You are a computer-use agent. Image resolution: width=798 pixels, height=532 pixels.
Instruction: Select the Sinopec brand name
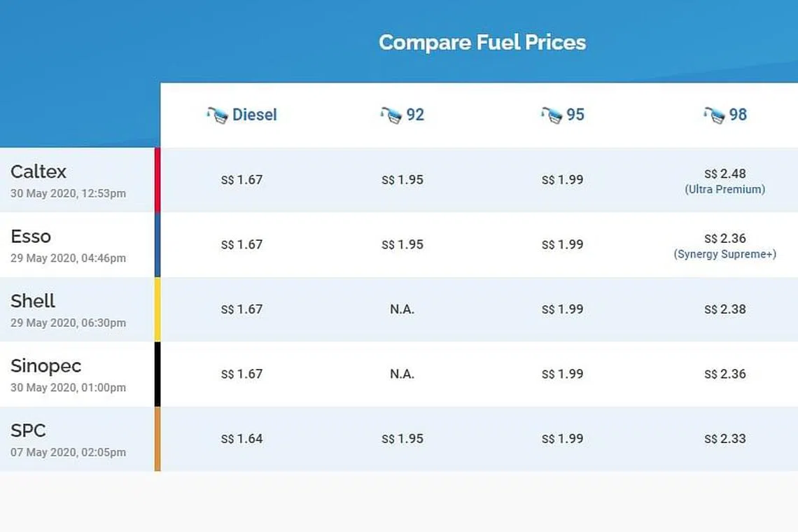pyautogui.click(x=45, y=366)
